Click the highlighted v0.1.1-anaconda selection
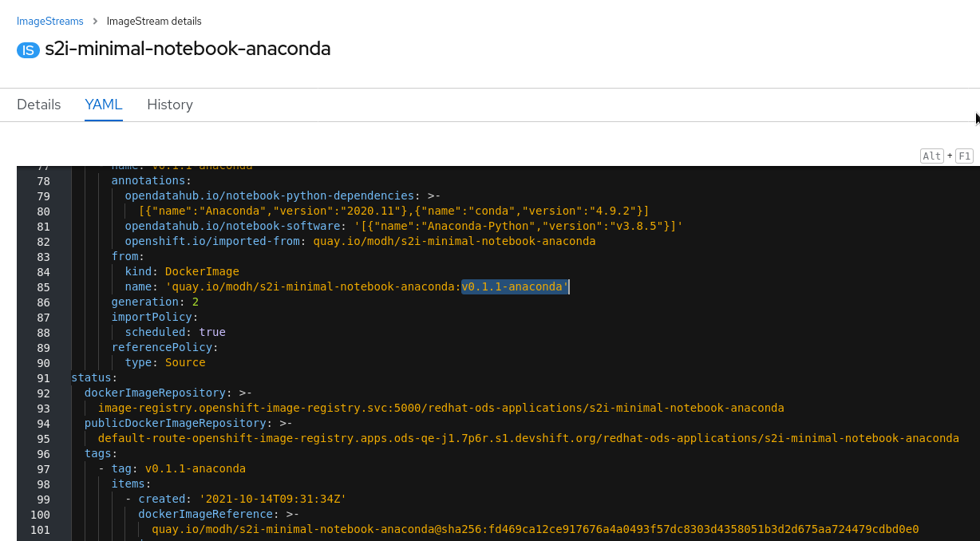 [x=515, y=286]
